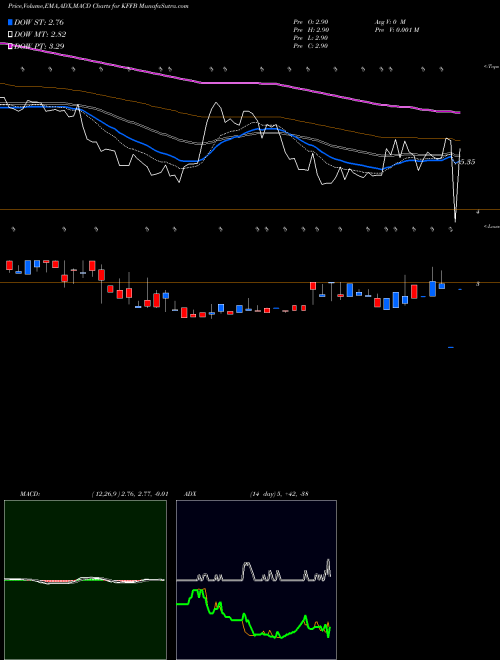
Task: Click the '<Tops' marker row label
Action: click(x=491, y=67)
